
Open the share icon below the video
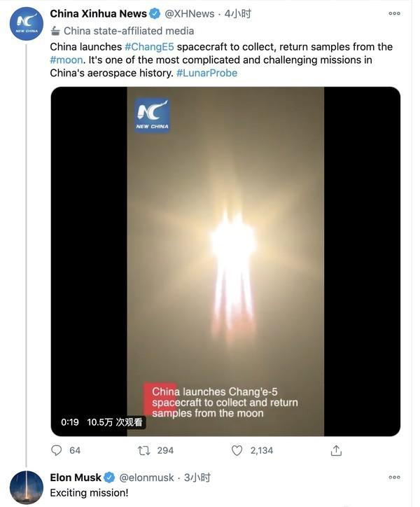click(x=336, y=450)
